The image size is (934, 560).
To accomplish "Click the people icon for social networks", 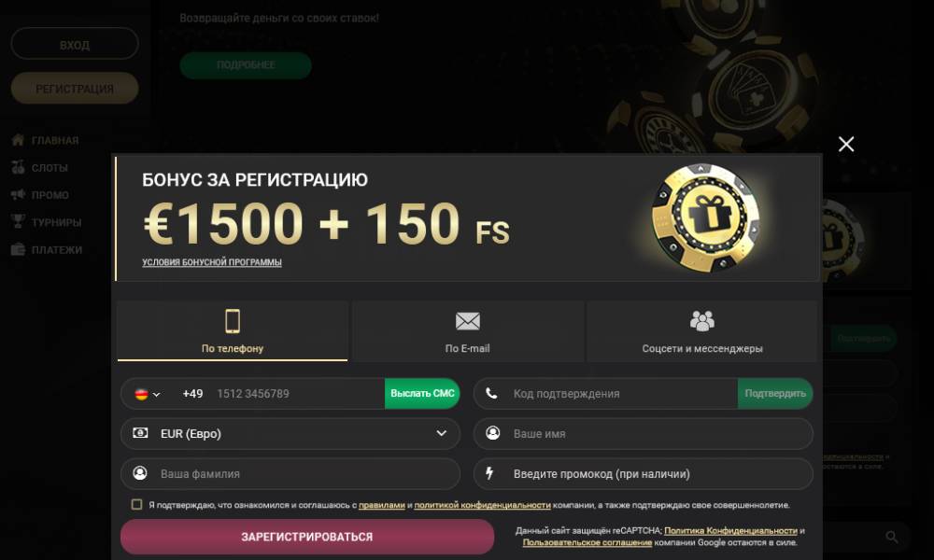I will tap(702, 321).
